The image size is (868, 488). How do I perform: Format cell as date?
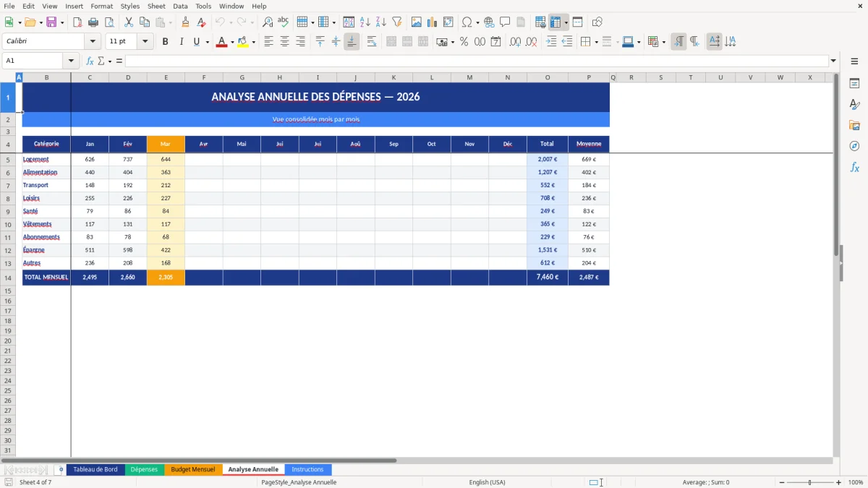click(496, 42)
